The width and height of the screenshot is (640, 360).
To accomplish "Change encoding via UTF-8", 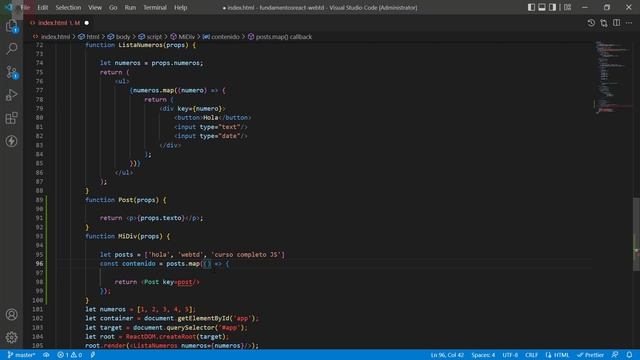I will pos(510,355).
